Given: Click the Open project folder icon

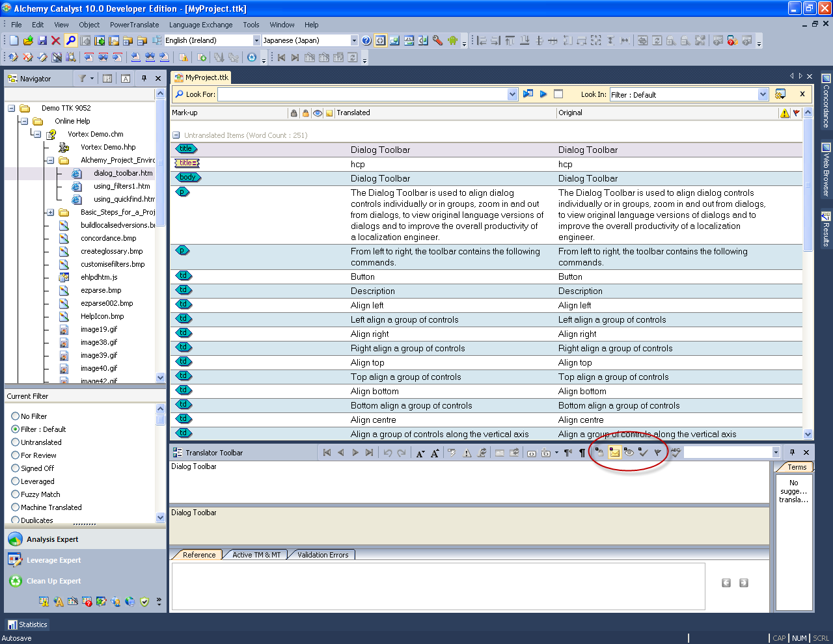Looking at the screenshot, I should click(28, 40).
